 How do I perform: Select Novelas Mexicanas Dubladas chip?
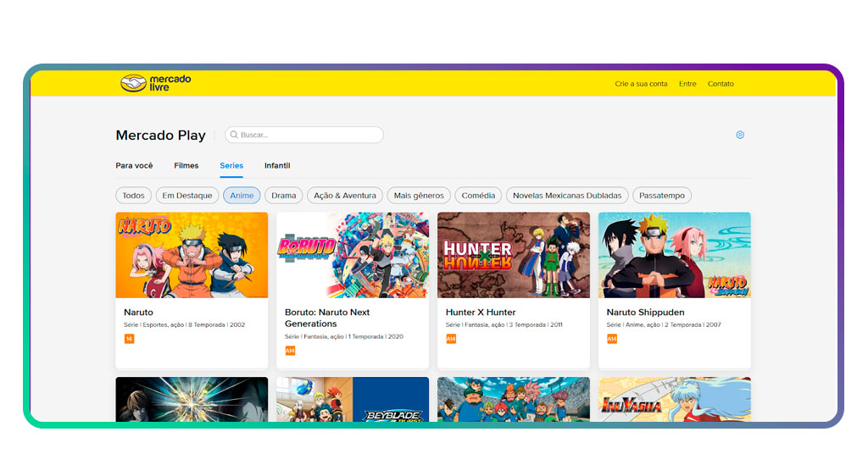pos(567,195)
